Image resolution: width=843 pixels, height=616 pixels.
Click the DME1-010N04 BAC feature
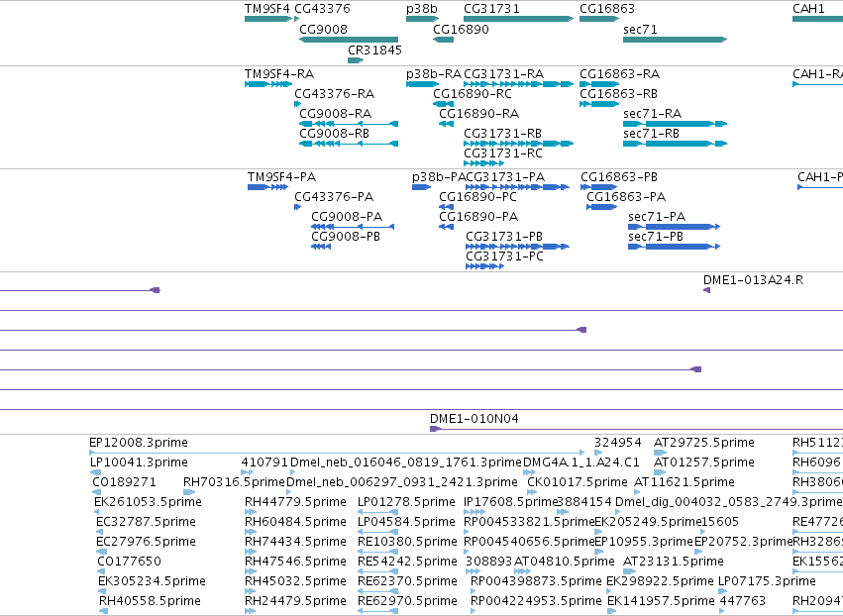click(x=636, y=429)
